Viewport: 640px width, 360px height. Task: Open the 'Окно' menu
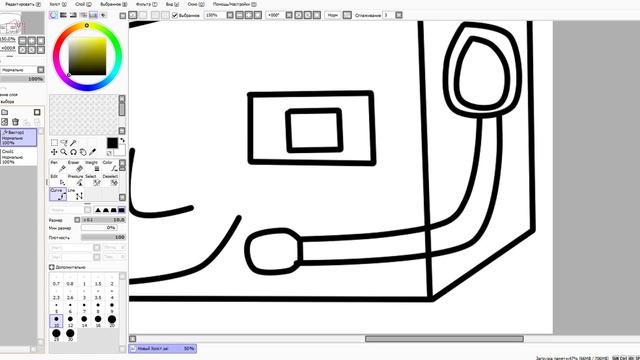tap(196, 4)
